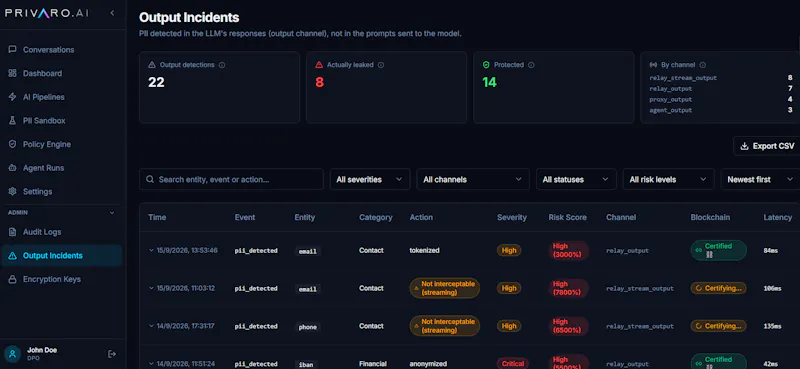Click the warning triangle icon of Output detections

pyautogui.click(x=152, y=65)
